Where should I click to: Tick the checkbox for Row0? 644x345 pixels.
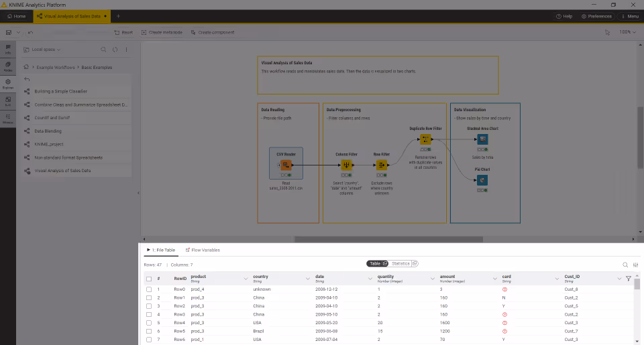pyautogui.click(x=149, y=289)
